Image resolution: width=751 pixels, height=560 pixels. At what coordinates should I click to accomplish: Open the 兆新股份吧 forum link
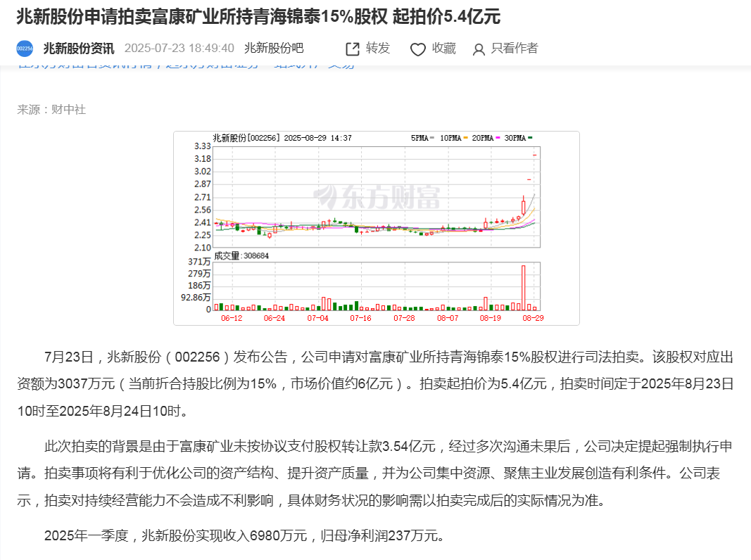coord(274,49)
